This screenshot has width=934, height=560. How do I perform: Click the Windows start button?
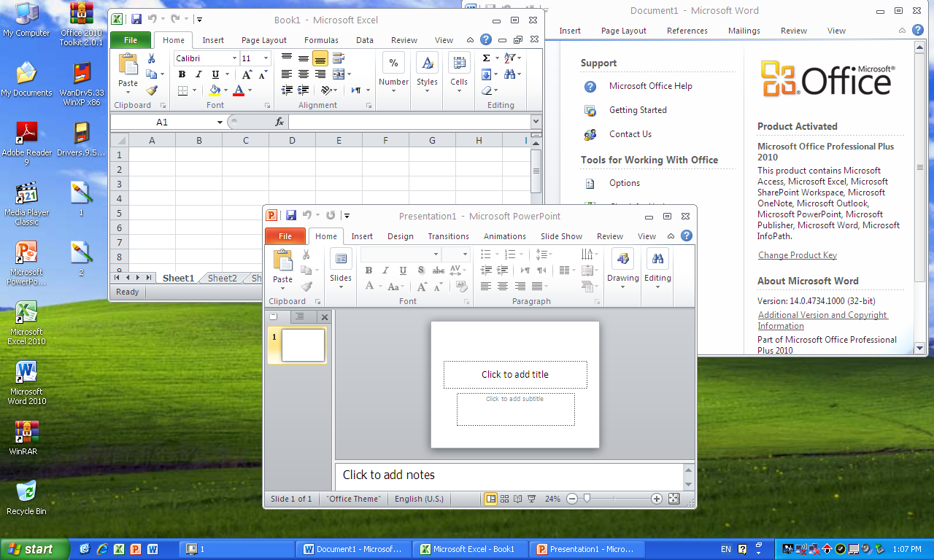tap(35, 549)
